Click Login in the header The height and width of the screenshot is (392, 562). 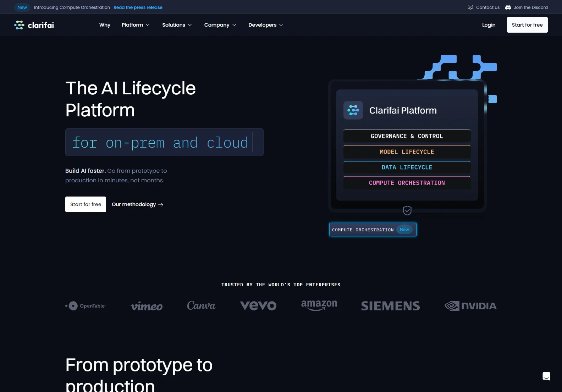click(x=489, y=25)
